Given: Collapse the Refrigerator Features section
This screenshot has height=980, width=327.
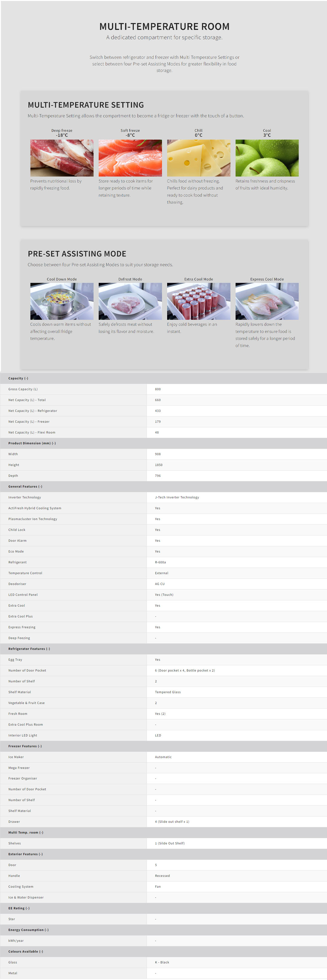Looking at the screenshot, I should coord(29,649).
